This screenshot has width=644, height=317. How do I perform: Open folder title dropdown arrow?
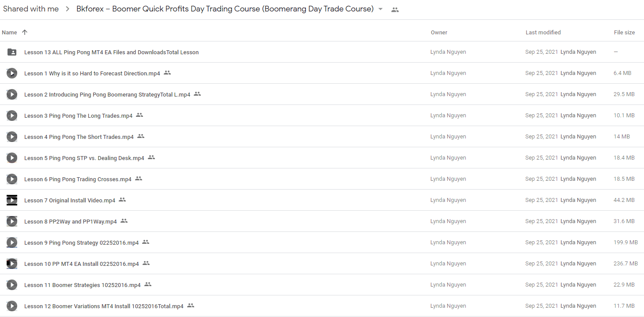coord(380,9)
